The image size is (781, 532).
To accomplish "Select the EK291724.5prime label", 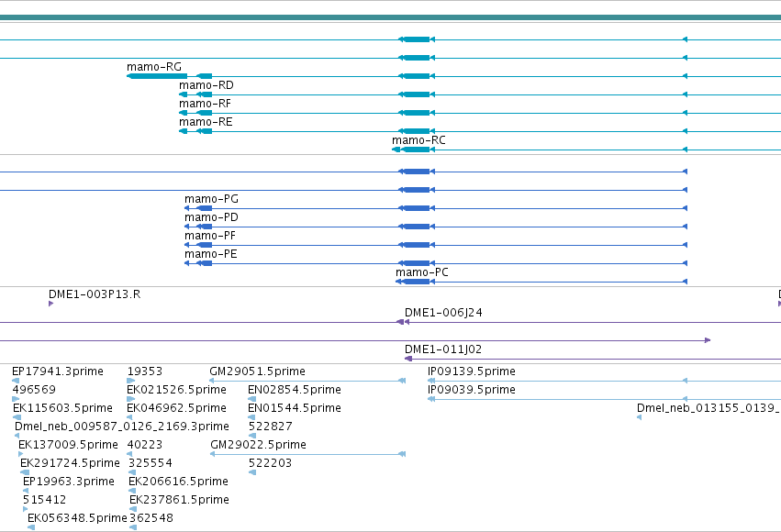I will (71, 463).
